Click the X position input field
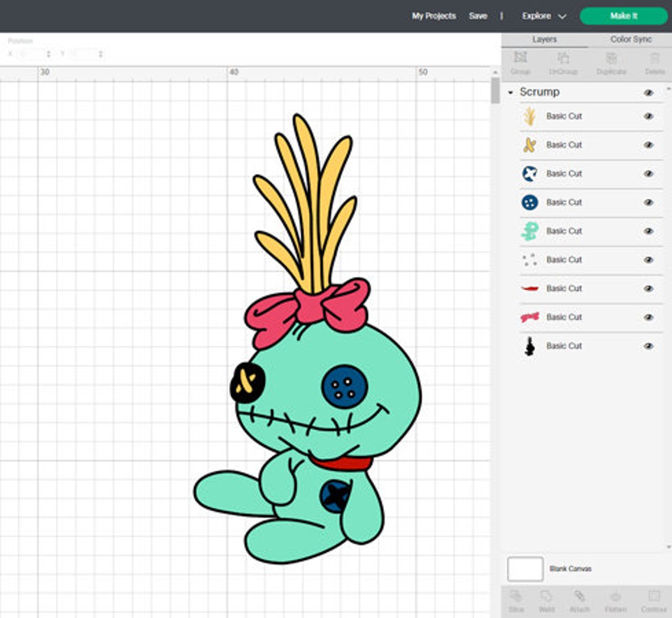This screenshot has width=672, height=618. (31, 54)
